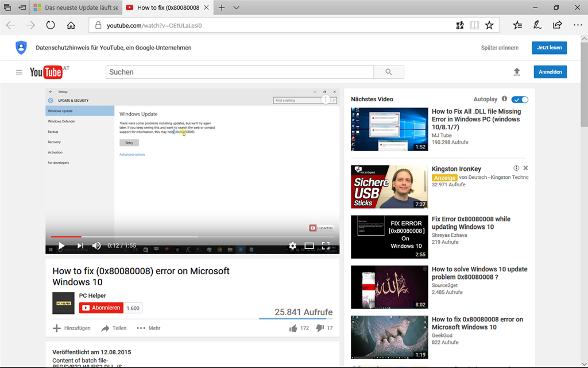Click the video Subscribe watermark button
The image size is (588, 368).
pyautogui.click(x=322, y=228)
